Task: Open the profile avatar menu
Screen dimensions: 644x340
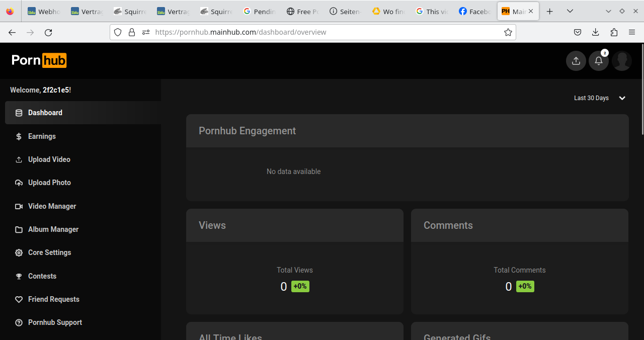Action: coord(622,61)
